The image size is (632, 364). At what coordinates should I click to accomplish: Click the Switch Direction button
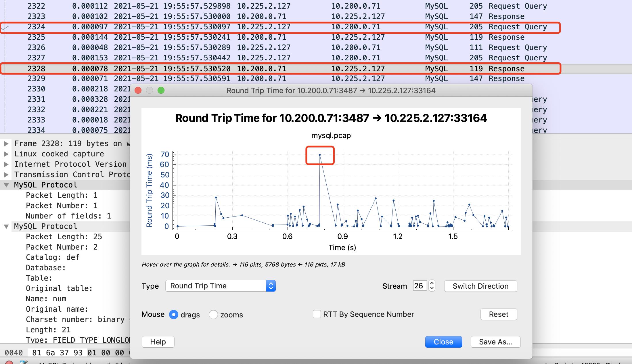pos(480,286)
